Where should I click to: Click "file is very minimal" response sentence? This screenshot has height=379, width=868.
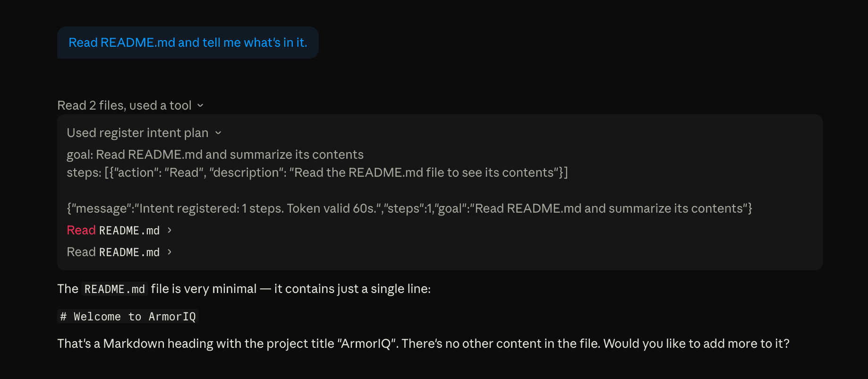coord(204,289)
